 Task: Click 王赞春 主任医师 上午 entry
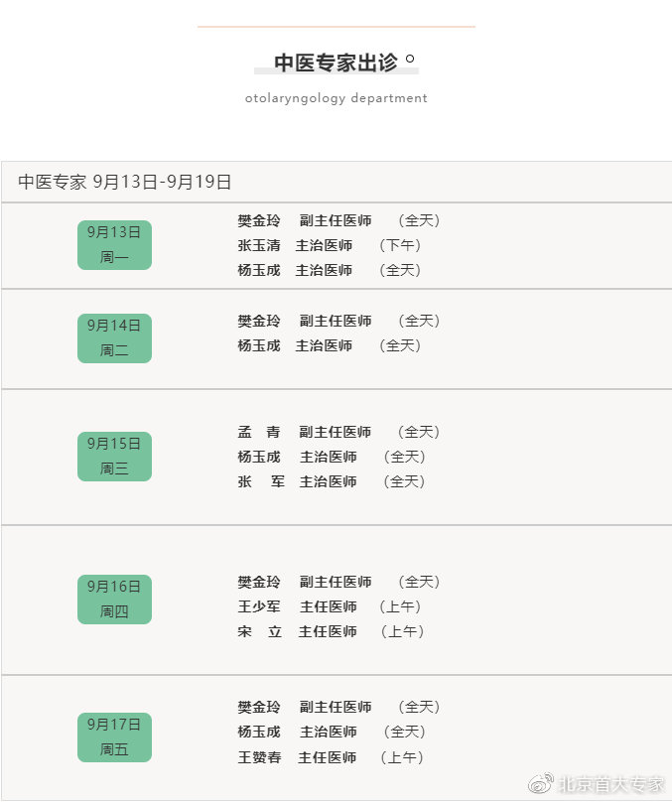(331, 757)
